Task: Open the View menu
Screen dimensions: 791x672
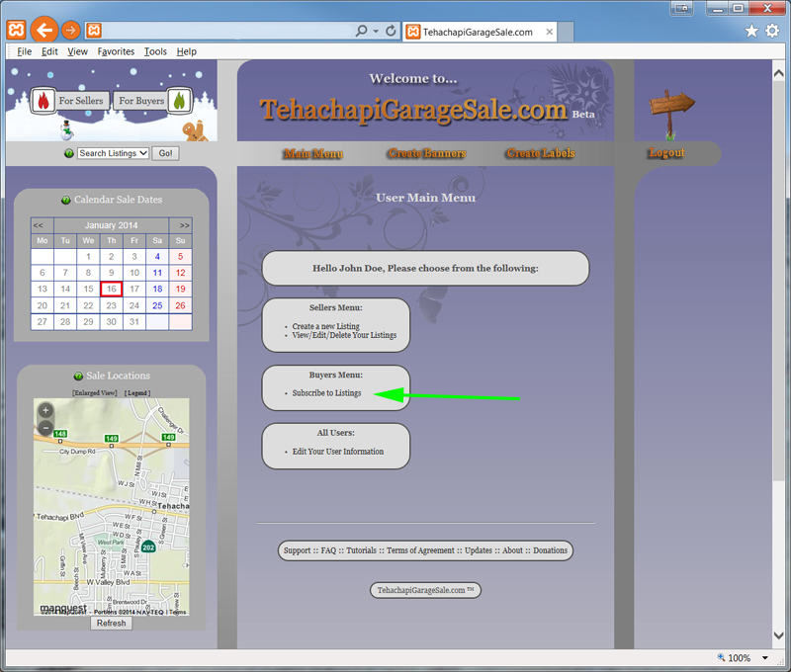Action: pyautogui.click(x=78, y=51)
